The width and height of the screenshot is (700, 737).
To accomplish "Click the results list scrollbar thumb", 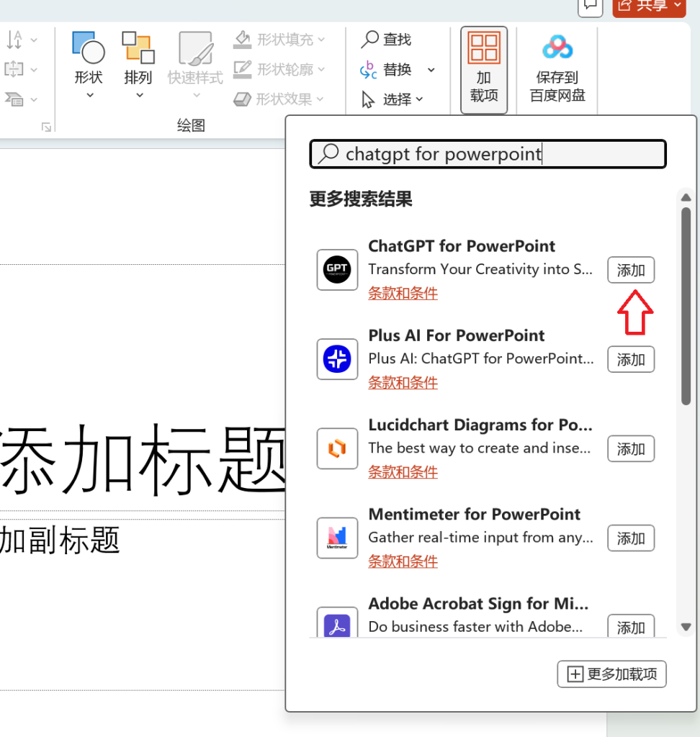I will coord(686,306).
